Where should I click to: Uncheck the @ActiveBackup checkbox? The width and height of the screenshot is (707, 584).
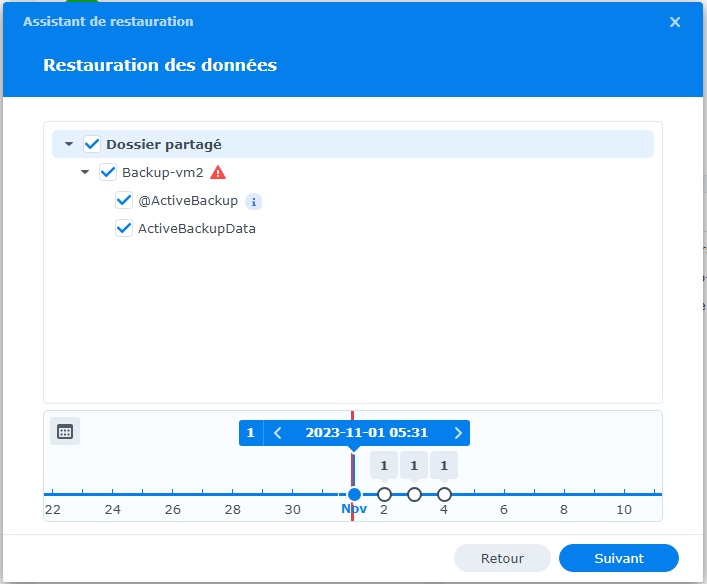(124, 200)
